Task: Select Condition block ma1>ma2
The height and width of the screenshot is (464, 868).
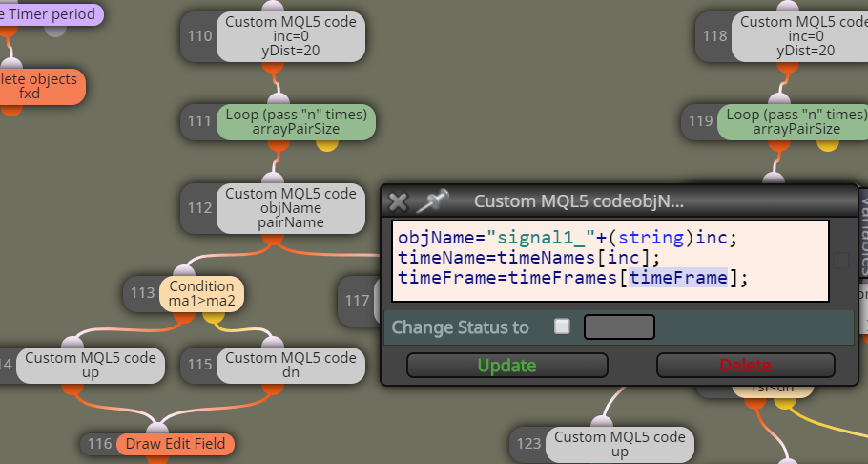Action: 201,294
